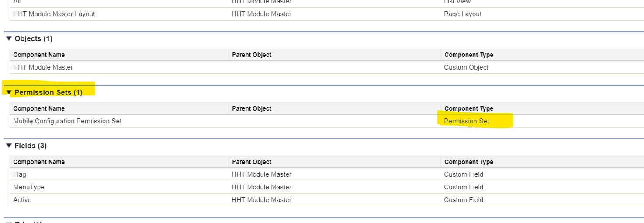
Task: Click Objects (1) section heading
Action: [x=33, y=38]
